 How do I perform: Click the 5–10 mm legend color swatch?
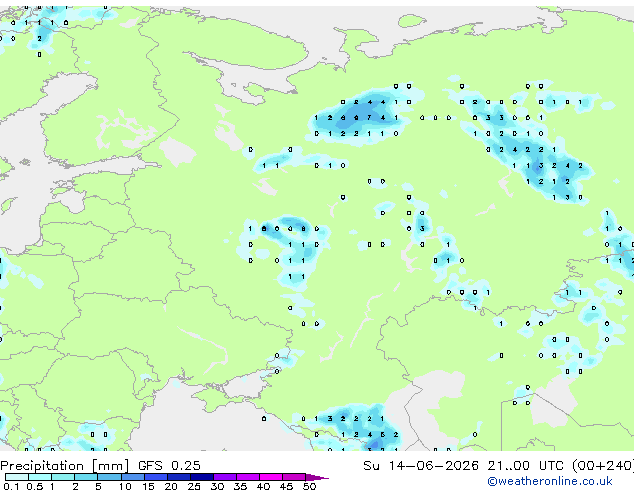pyautogui.click(x=109, y=477)
